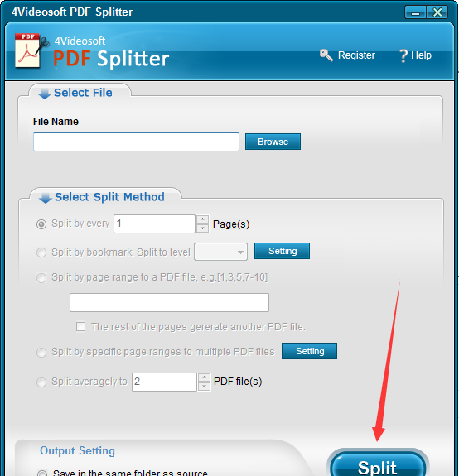
Task: Open the Register link
Action: click(356, 55)
